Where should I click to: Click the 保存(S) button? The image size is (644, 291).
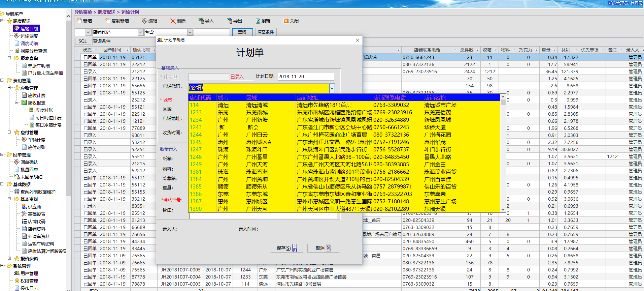point(287,248)
